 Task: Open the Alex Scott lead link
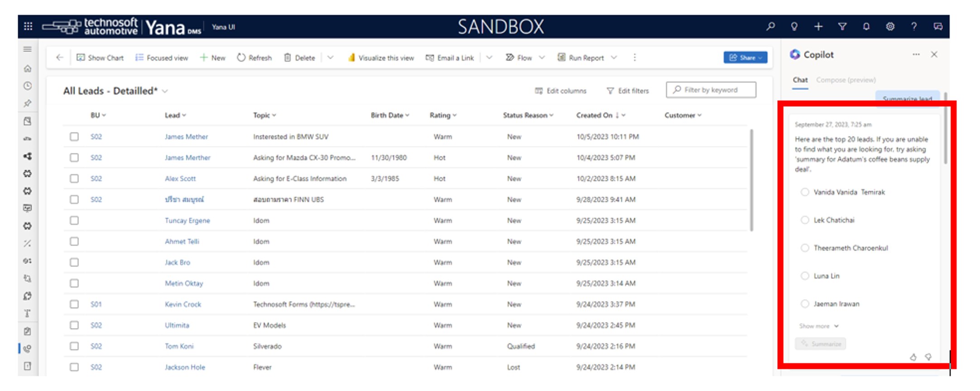[x=180, y=178]
